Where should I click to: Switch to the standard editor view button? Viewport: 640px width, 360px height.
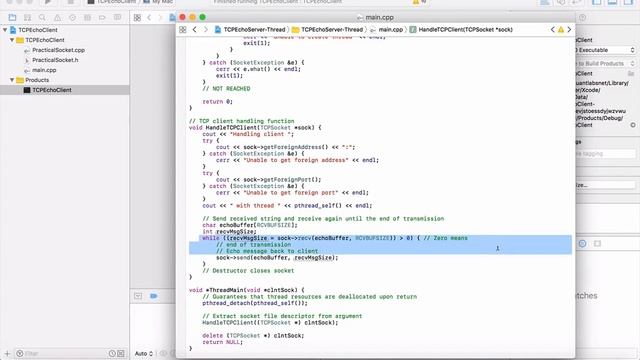[545, 2]
